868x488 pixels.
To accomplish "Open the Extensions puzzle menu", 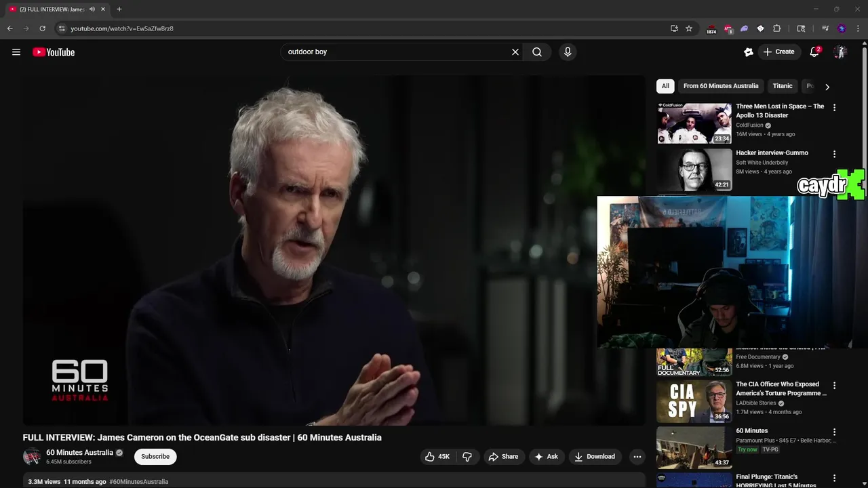I will [777, 28].
